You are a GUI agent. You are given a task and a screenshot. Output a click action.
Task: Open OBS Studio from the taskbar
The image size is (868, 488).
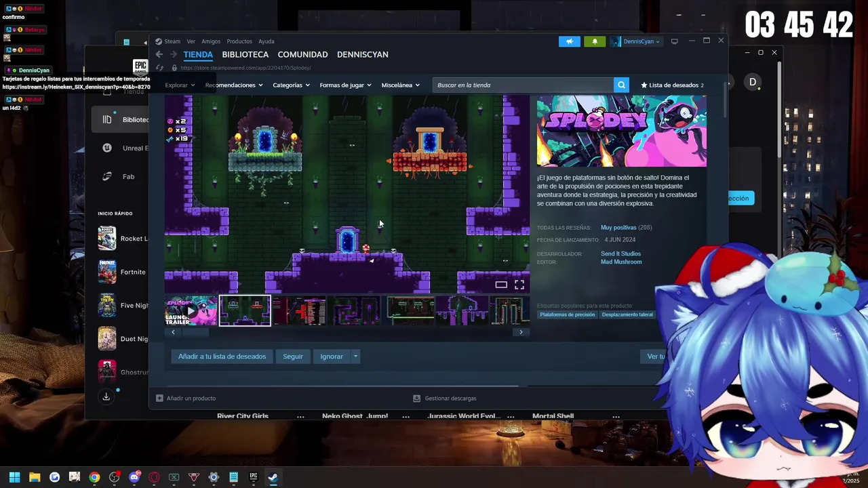click(115, 477)
